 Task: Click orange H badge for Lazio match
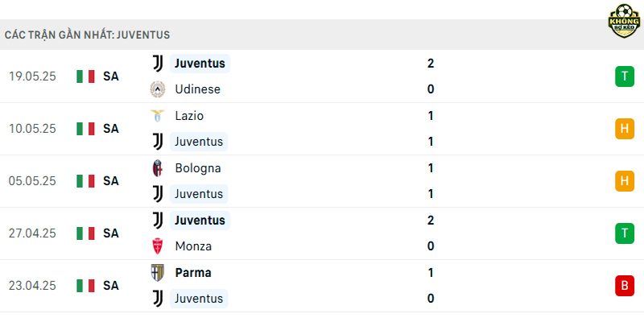click(625, 129)
